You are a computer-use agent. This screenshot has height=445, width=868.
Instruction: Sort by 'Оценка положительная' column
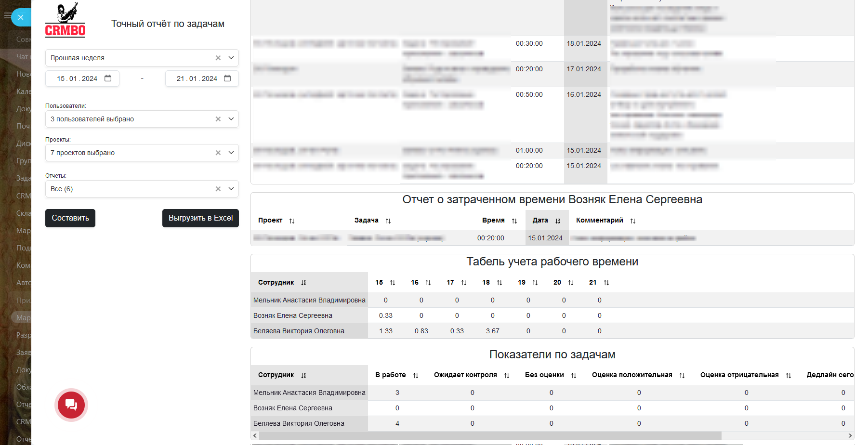click(682, 376)
